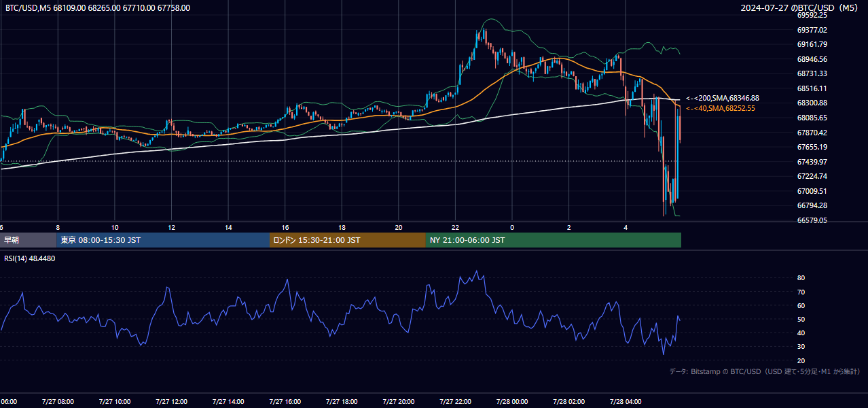
Task: Click hour label 16 under the price chart
Action: coord(285,227)
